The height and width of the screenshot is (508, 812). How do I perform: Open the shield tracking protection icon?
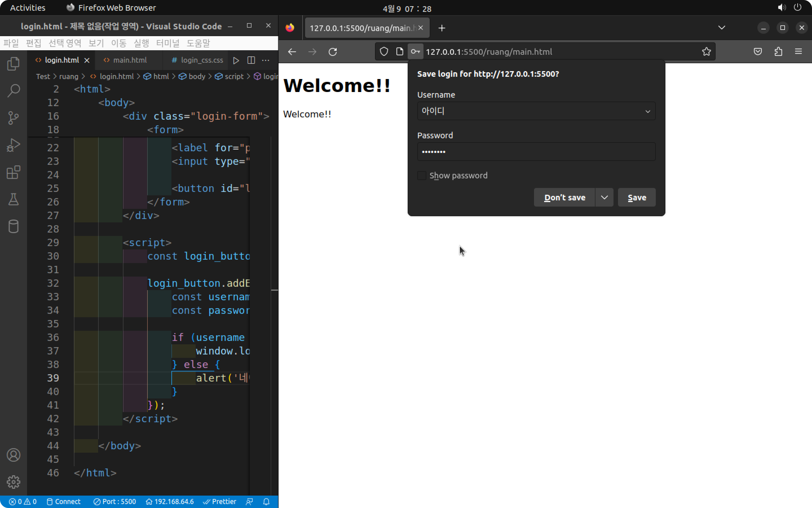[384, 51]
